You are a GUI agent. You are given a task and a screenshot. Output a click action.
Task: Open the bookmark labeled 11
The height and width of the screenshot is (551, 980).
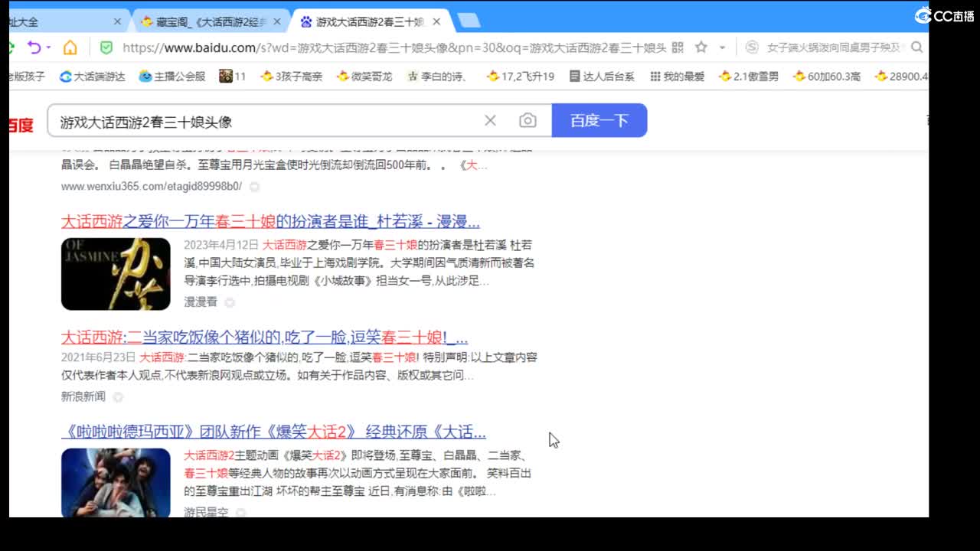pos(233,77)
